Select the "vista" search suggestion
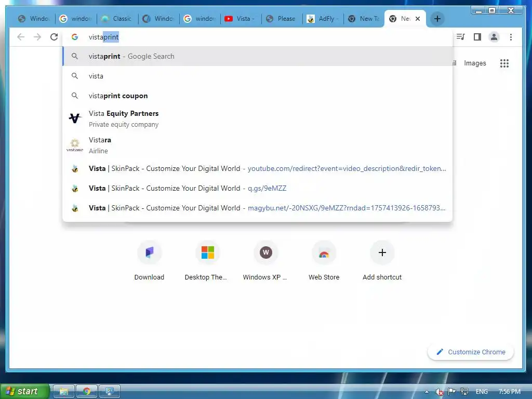 (258, 76)
